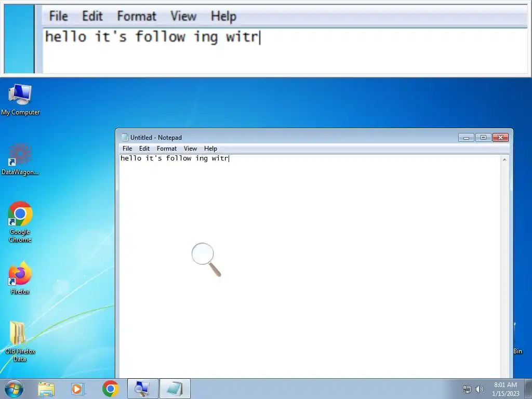532x399 pixels.
Task: Click Show Desktop button at taskbar end
Action: [528, 389]
